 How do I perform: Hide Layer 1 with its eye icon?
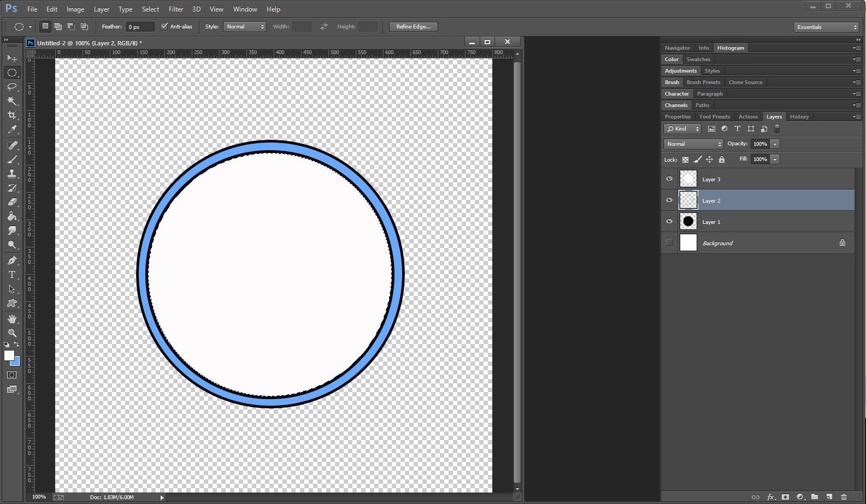click(669, 222)
